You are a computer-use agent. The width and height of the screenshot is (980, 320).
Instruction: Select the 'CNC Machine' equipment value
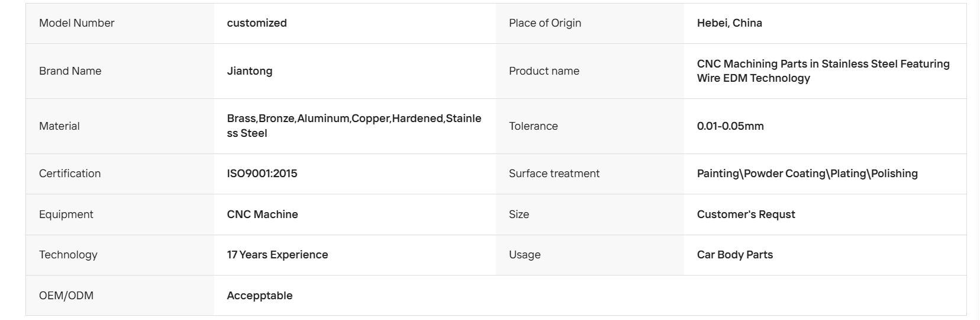pos(263,215)
